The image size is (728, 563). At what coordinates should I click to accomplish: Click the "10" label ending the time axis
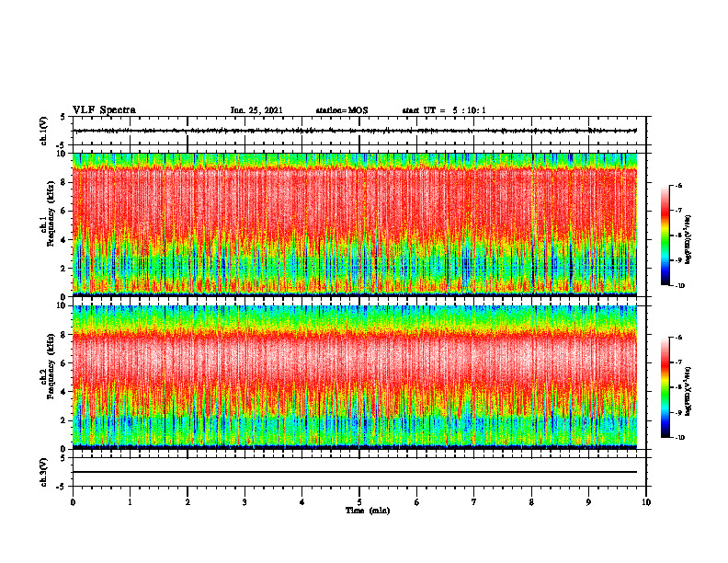coord(646,502)
